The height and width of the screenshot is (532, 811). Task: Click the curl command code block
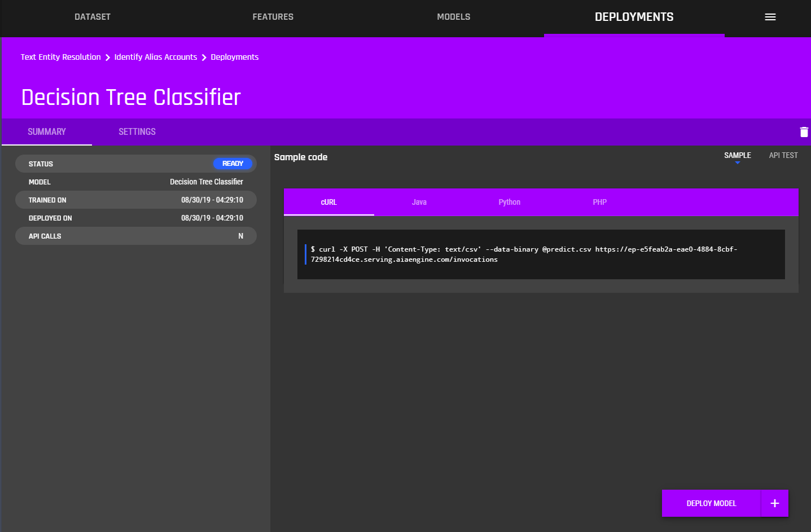[541, 254]
